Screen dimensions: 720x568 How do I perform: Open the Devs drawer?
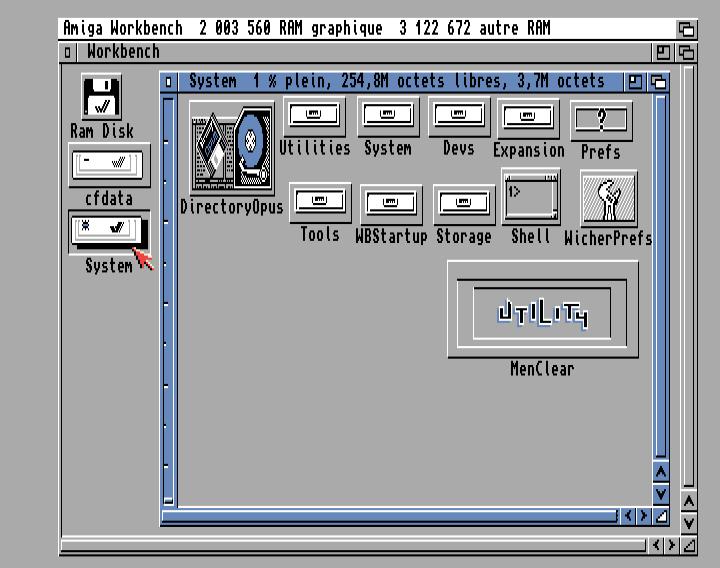[459, 117]
